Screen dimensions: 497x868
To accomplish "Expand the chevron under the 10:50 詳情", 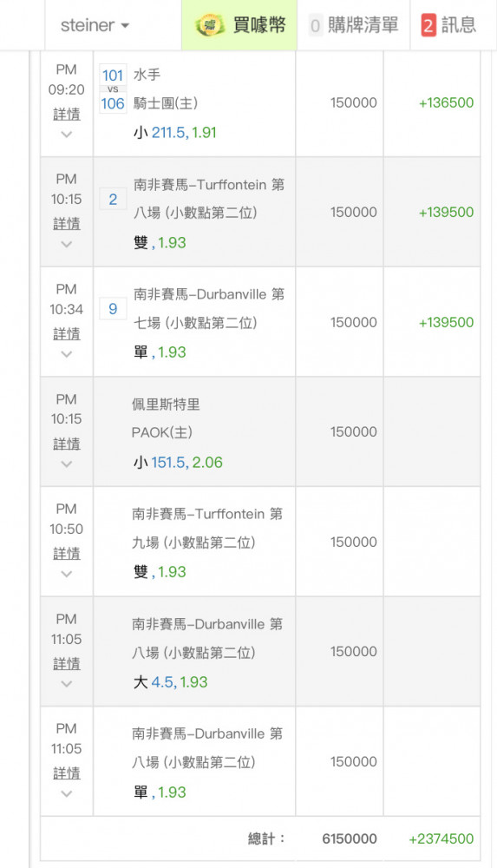I will pyautogui.click(x=67, y=574).
